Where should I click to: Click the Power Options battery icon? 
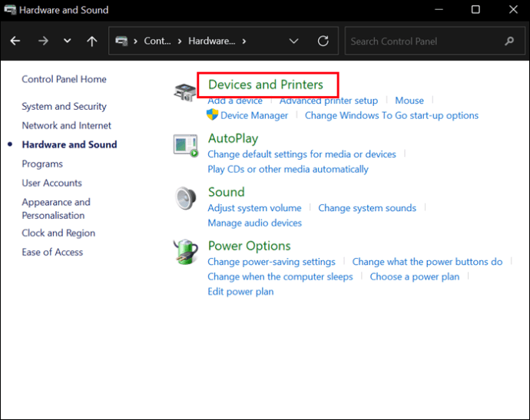[x=186, y=252]
